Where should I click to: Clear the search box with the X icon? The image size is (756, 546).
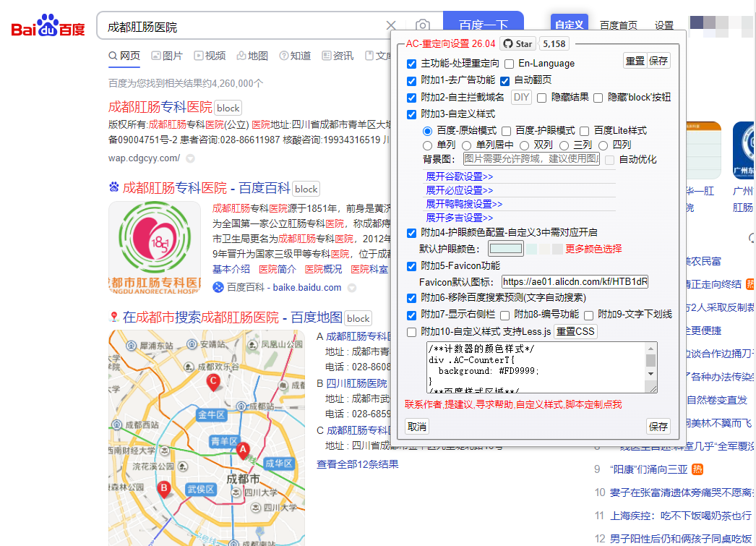point(391,25)
